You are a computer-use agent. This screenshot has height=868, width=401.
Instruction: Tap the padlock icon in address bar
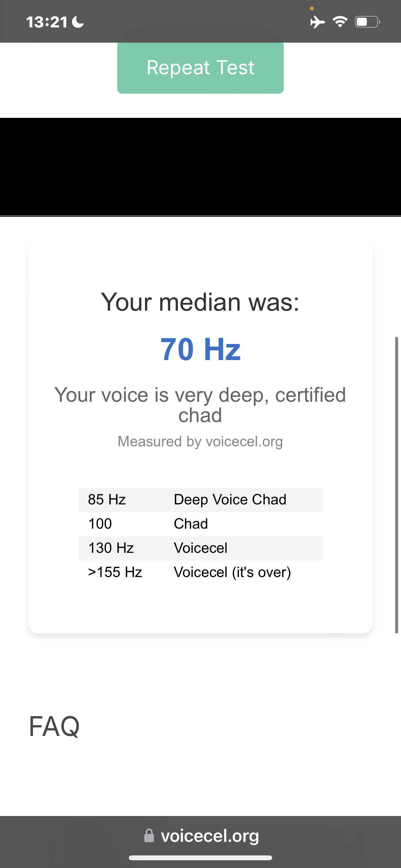(149, 836)
